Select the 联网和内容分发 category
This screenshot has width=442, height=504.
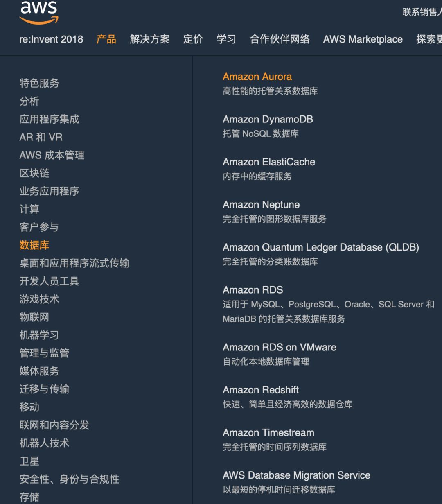(x=54, y=425)
